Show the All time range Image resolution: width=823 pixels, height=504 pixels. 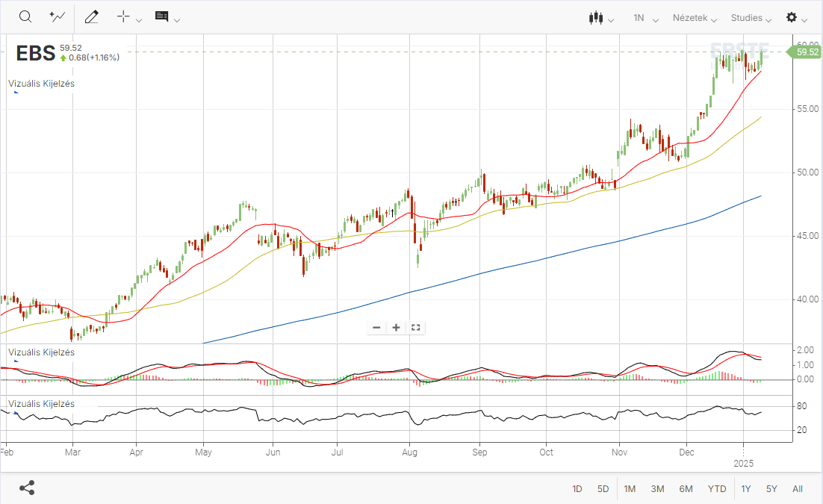coord(798,489)
